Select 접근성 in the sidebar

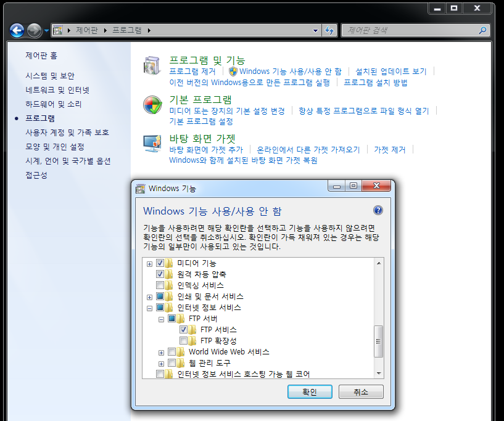[x=36, y=175]
